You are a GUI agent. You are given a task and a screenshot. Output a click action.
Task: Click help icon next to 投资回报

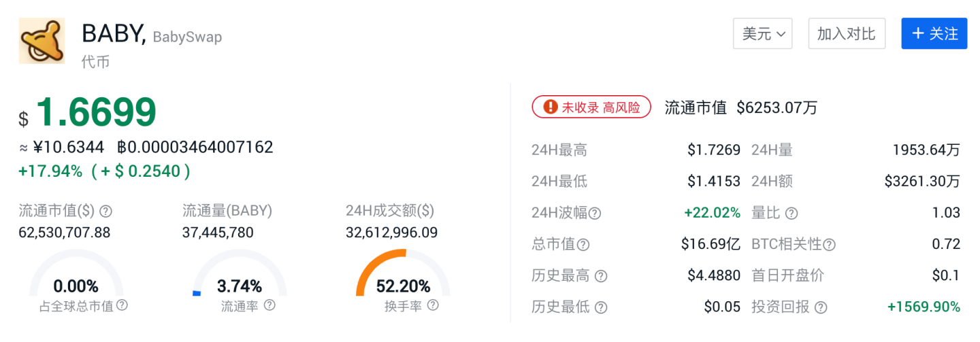821,307
